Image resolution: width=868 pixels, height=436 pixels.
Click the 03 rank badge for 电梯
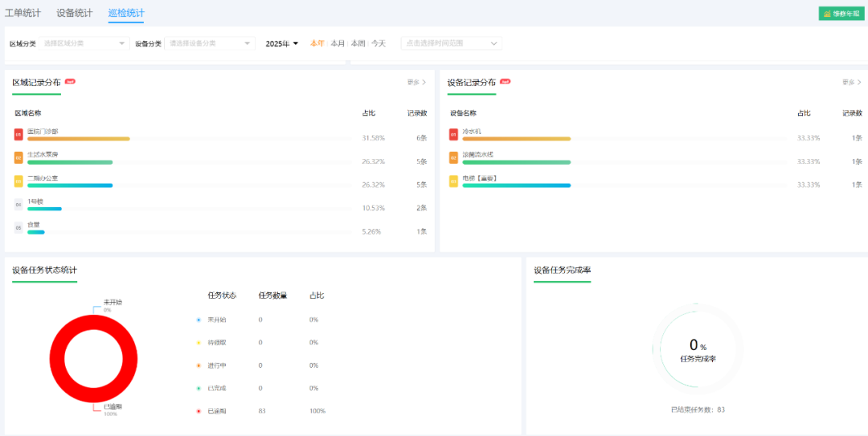453,181
